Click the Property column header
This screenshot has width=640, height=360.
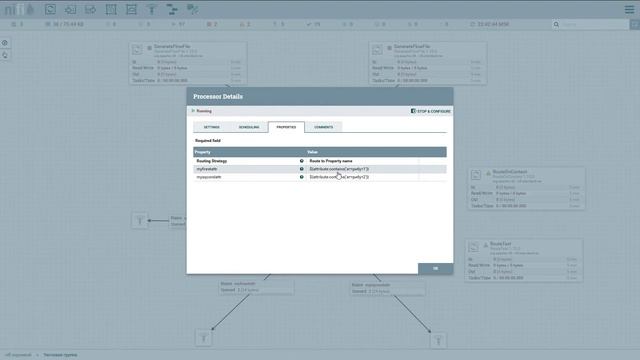202,152
